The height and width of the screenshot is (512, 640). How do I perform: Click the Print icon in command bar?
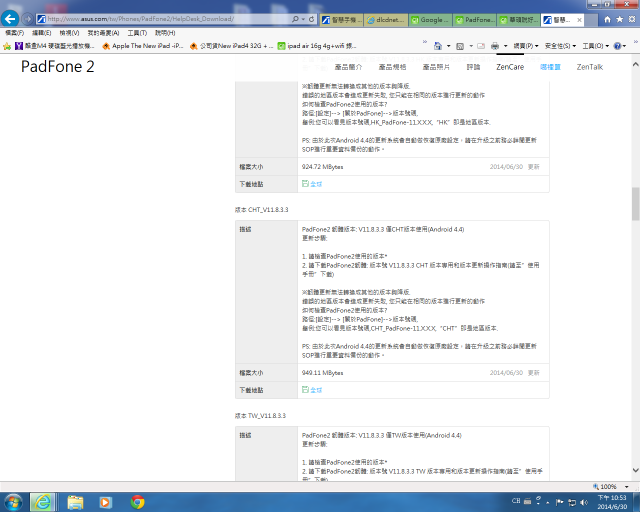495,46
